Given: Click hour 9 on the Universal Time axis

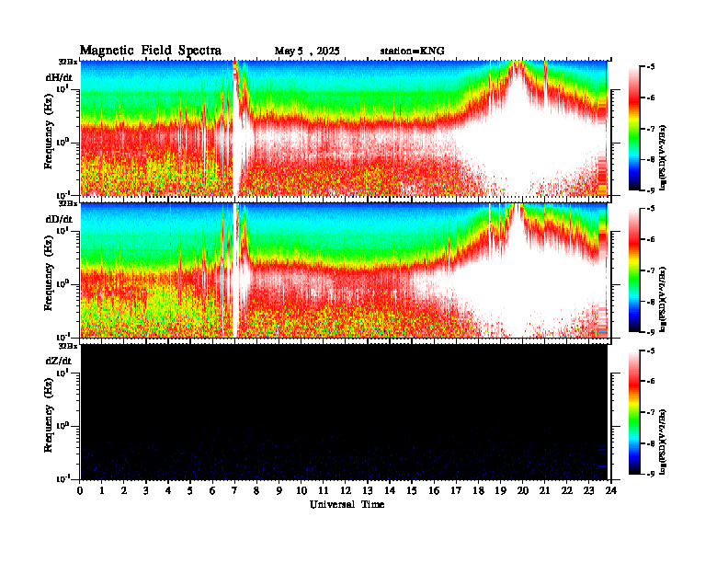Looking at the screenshot, I should [279, 490].
